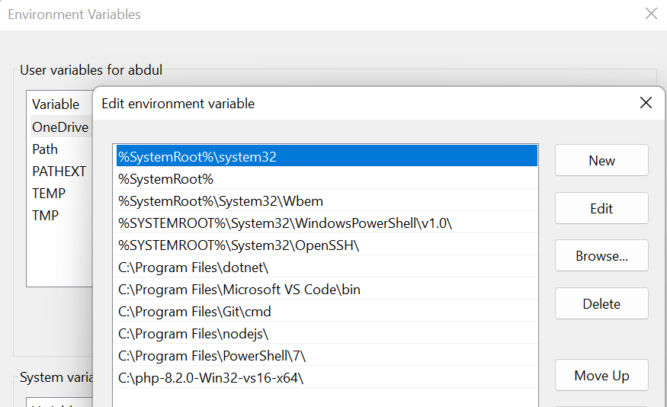Viewport: 667px width, 407px height.
Task: Select the plain %SystemRoot% entry
Action: tap(327, 179)
